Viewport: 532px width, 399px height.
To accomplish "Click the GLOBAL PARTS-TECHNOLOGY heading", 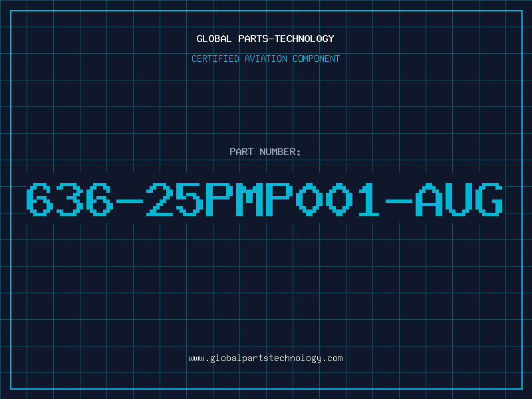I will [265, 39].
